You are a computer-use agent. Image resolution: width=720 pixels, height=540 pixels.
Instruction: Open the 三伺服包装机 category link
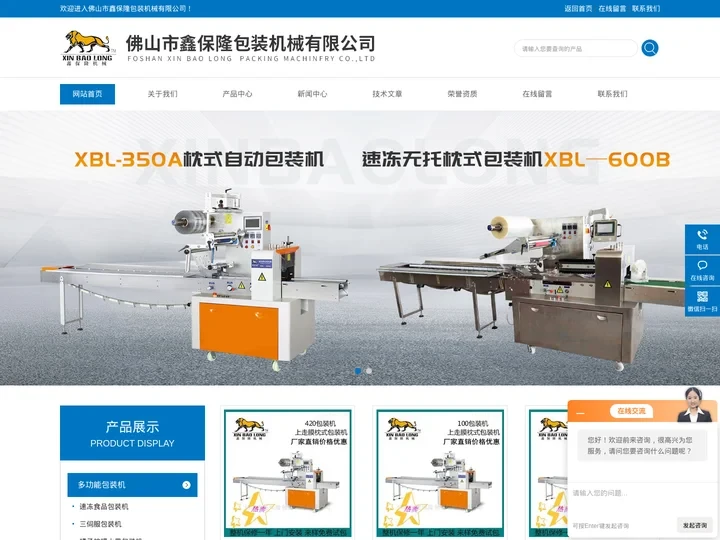point(101,524)
